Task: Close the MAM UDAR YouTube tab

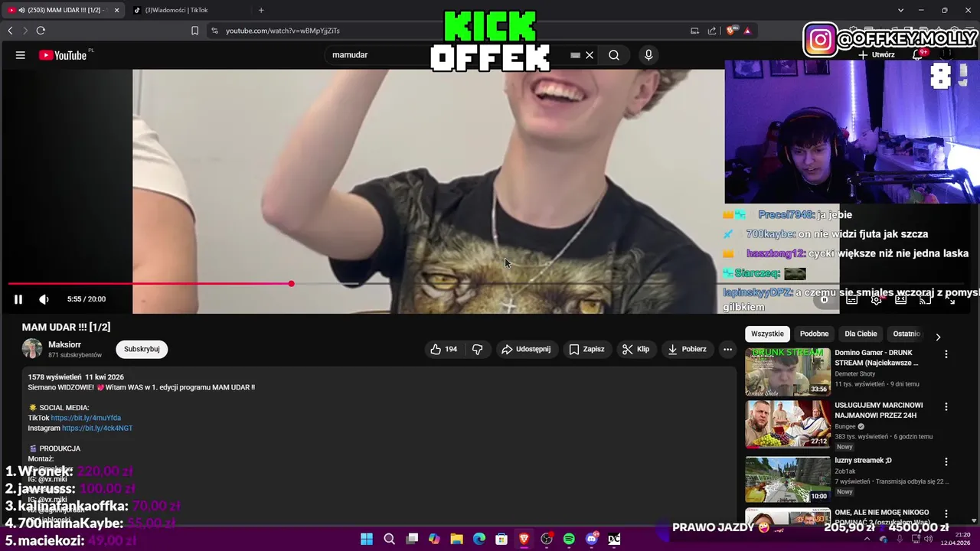Action: (116, 10)
